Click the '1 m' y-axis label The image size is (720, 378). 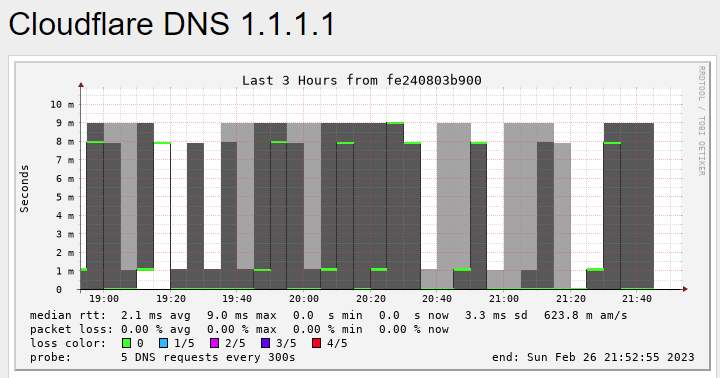pos(65,271)
